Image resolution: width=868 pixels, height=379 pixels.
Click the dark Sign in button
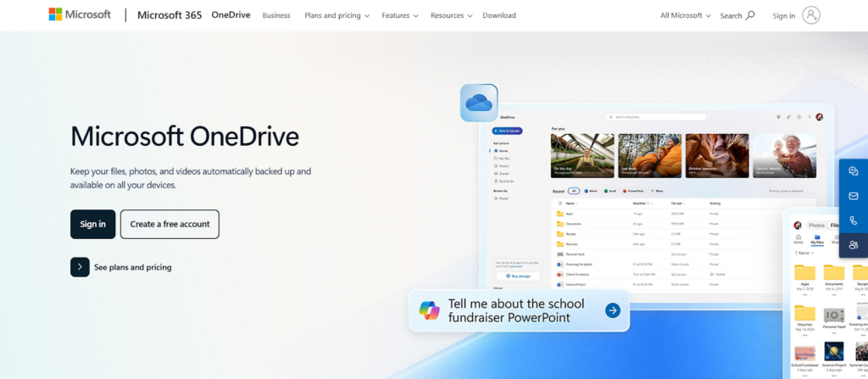(93, 225)
